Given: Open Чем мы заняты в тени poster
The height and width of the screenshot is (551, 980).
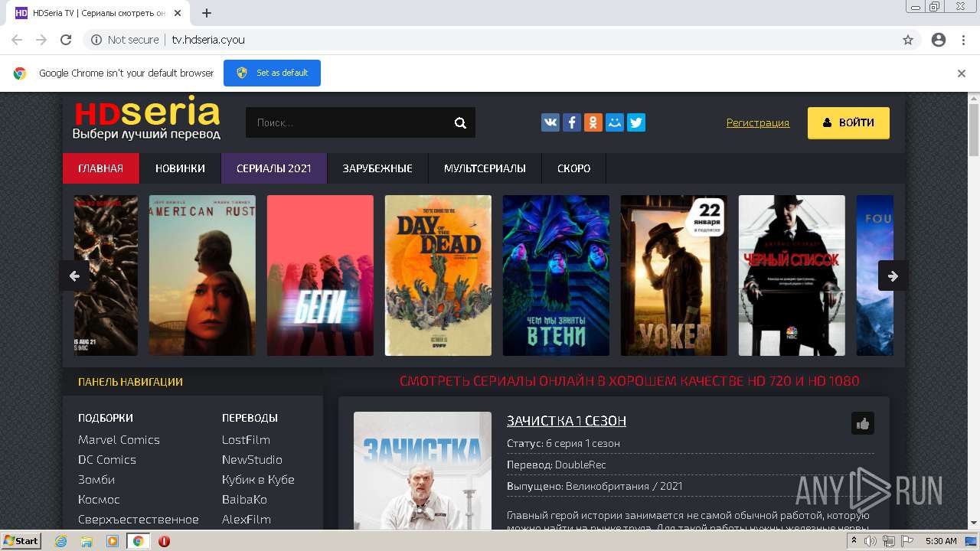Looking at the screenshot, I should tap(556, 275).
